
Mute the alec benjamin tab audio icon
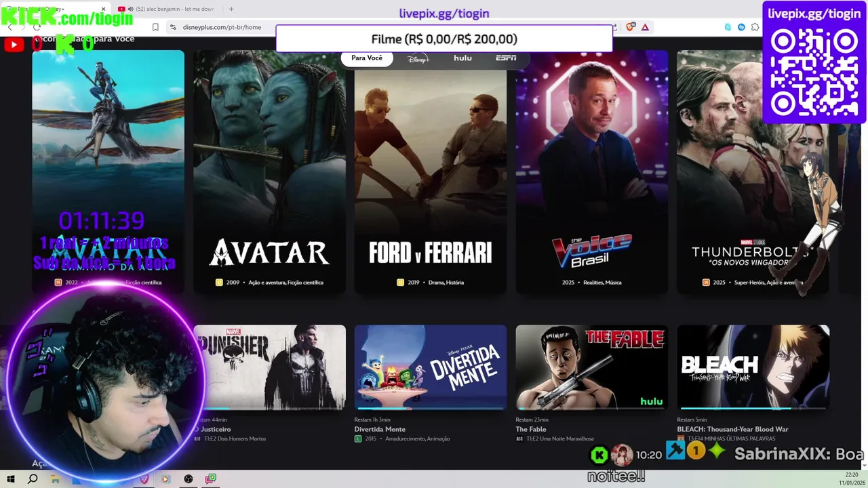[x=130, y=9]
